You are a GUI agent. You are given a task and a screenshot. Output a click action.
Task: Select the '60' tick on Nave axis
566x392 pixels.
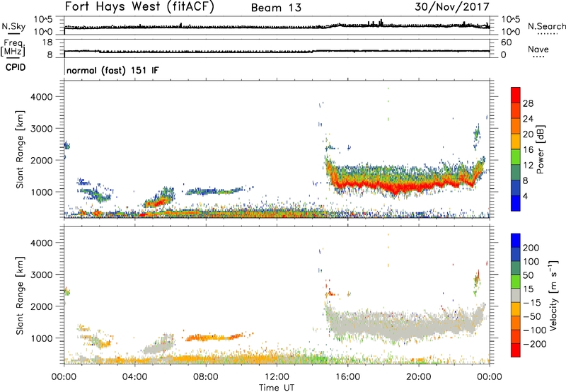coord(506,42)
